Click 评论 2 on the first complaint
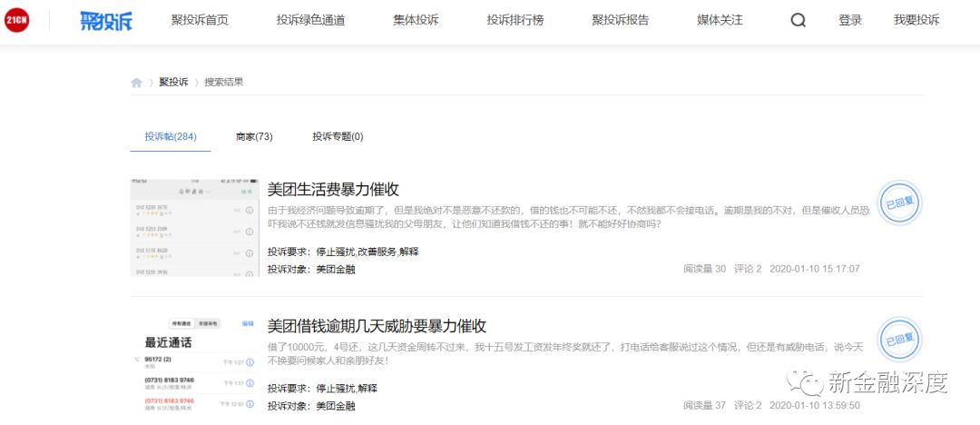 coord(748,269)
